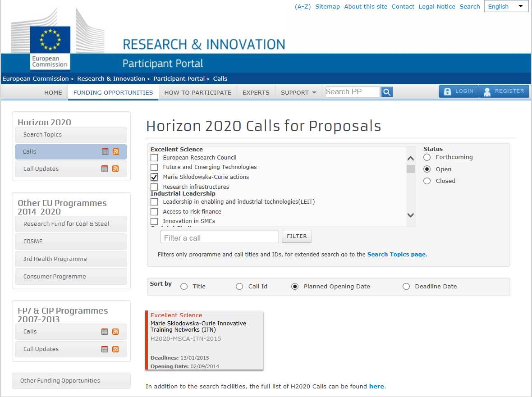Open the 3rd Health Programme entry

(x=71, y=259)
